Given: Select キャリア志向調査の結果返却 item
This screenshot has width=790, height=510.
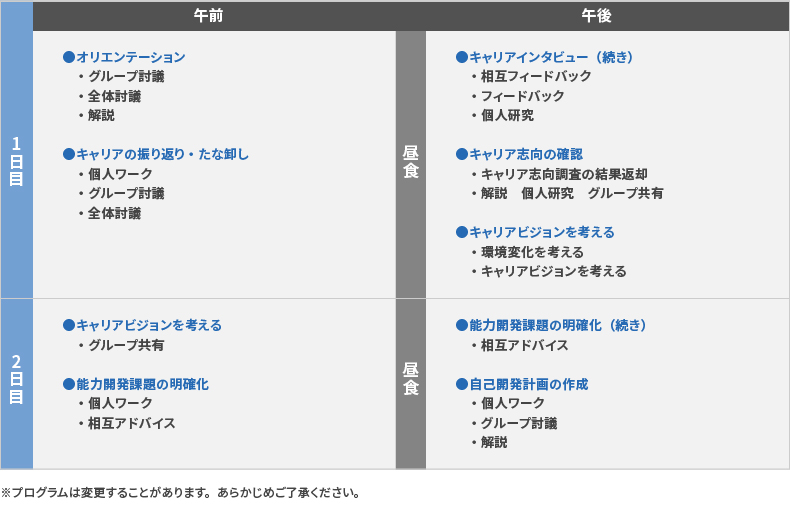Looking at the screenshot, I should tap(564, 174).
